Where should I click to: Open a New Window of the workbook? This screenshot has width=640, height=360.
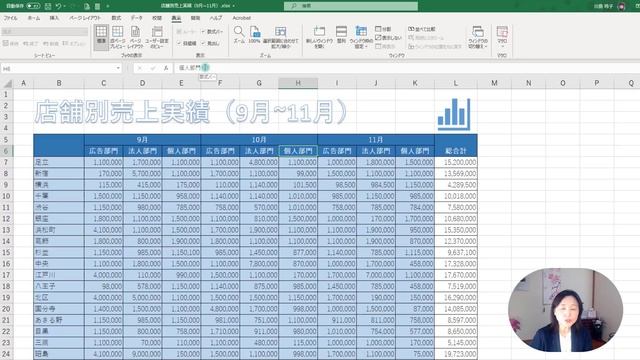click(x=319, y=37)
